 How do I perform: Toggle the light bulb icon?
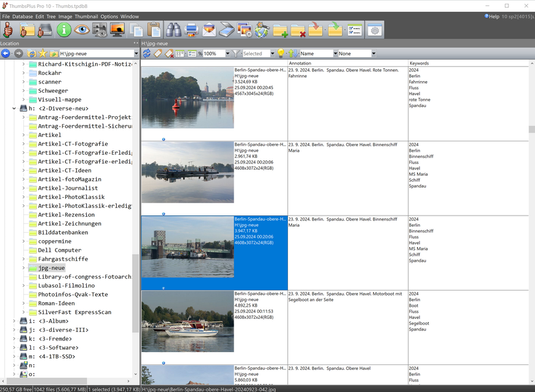tap(281, 54)
